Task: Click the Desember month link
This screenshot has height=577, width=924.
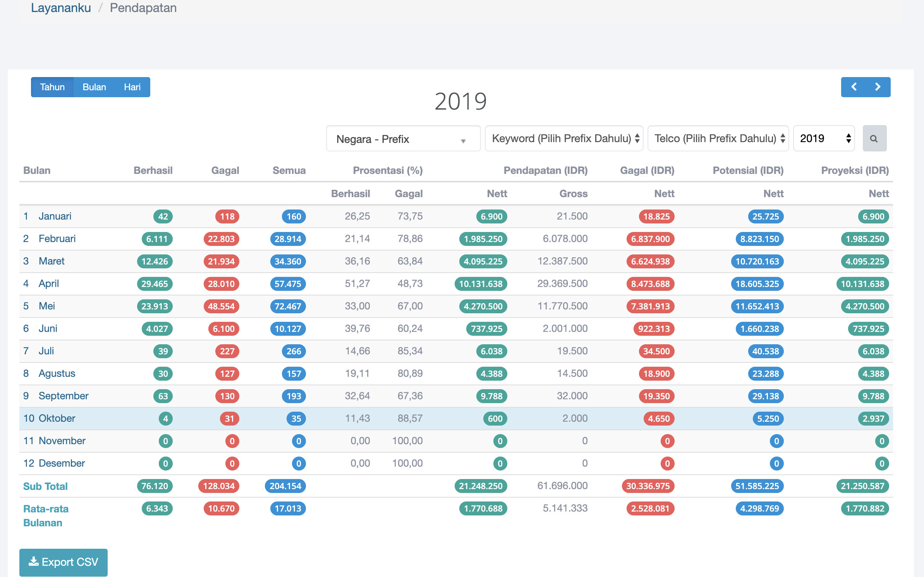Action: tap(62, 463)
